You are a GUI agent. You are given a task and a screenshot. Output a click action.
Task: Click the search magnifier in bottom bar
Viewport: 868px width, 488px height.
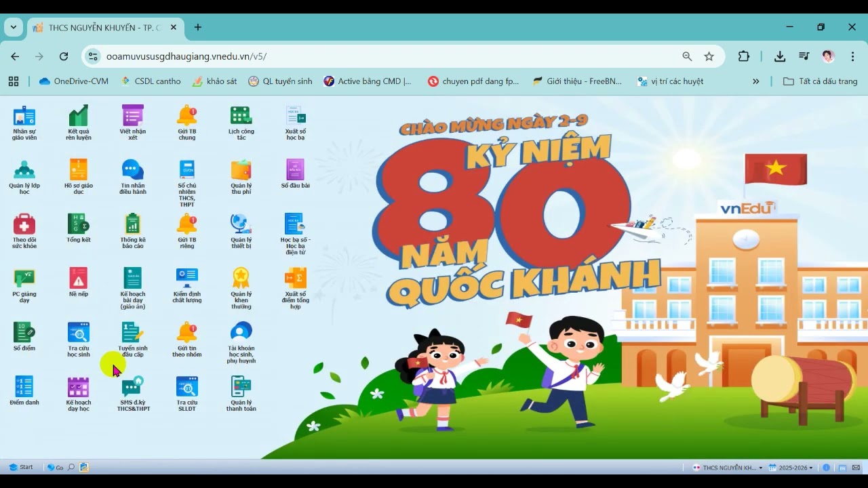[71, 467]
